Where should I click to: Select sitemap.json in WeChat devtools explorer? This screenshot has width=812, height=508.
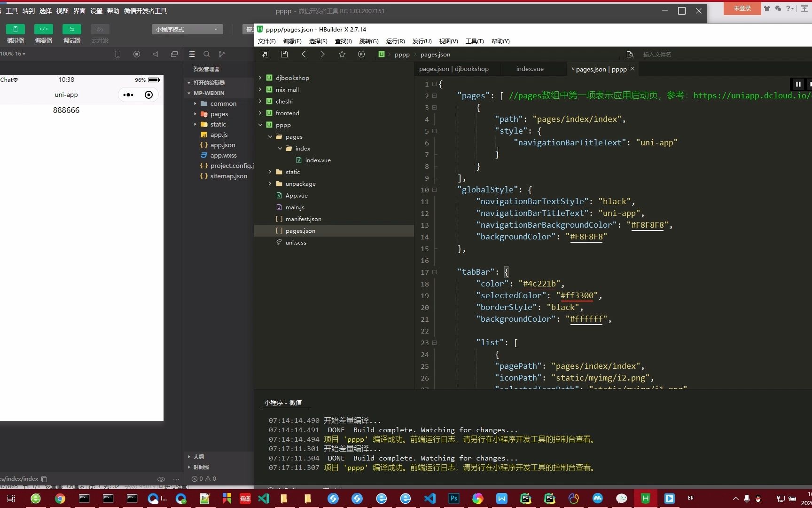[228, 176]
